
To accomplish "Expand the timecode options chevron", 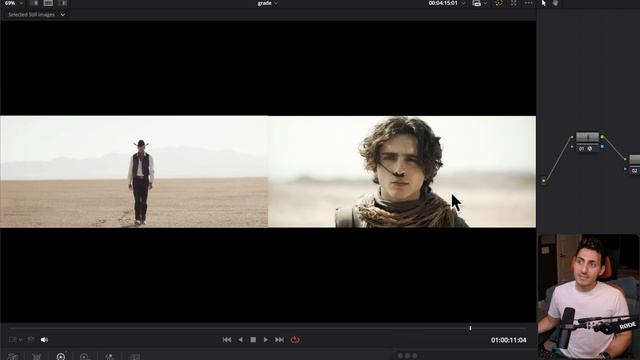I will [x=463, y=3].
